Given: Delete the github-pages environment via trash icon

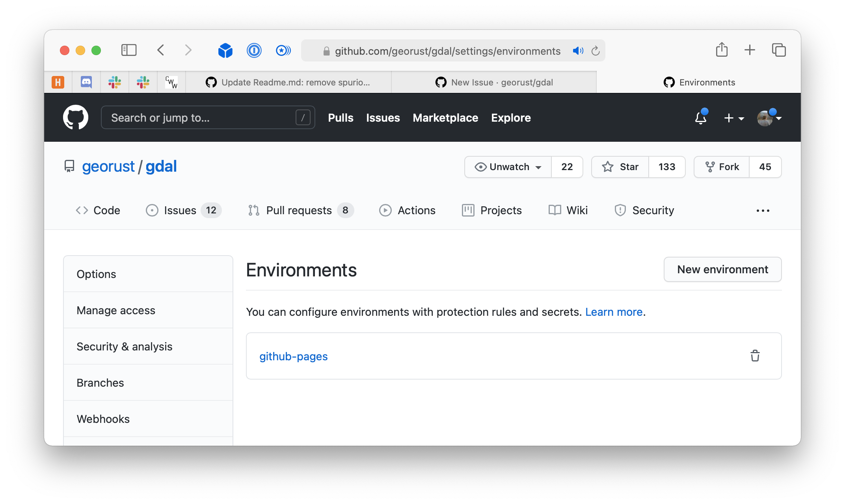Looking at the screenshot, I should (755, 356).
